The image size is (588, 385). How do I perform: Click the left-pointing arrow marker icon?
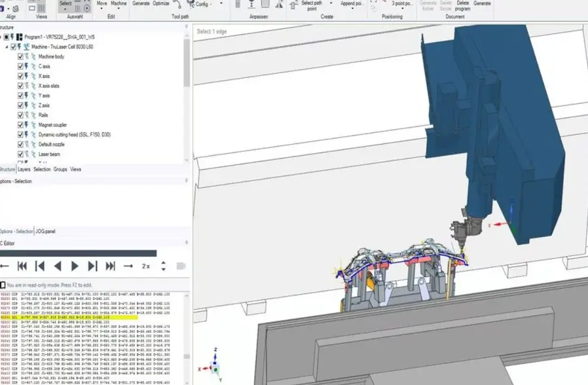(5, 266)
